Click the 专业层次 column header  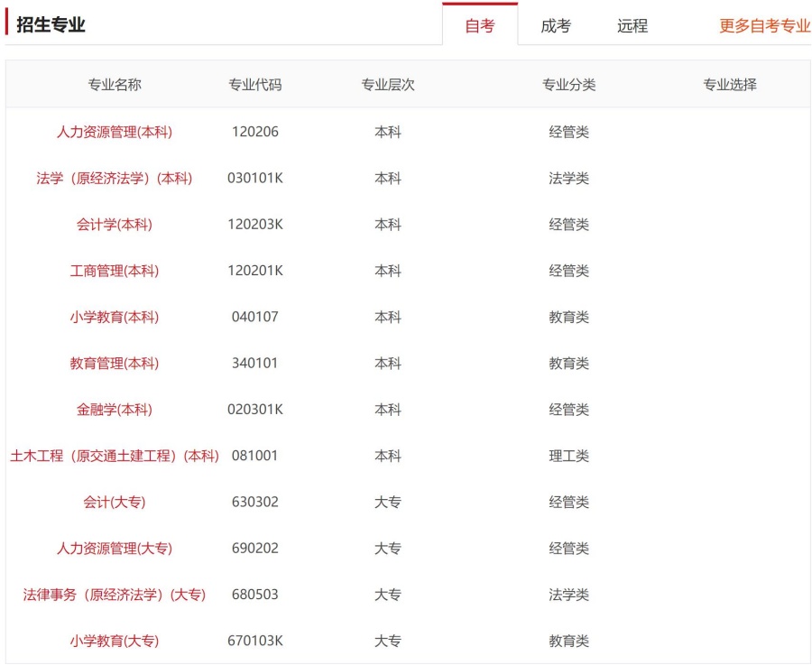pos(388,85)
